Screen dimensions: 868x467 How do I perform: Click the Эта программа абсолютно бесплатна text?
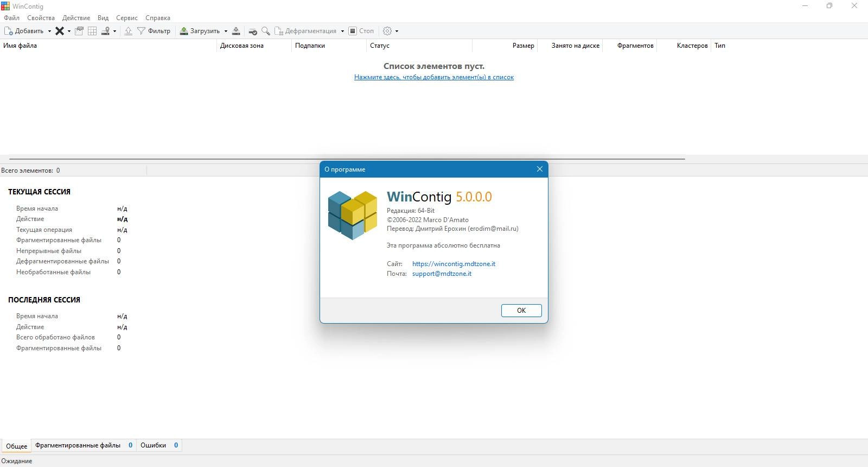(443, 245)
